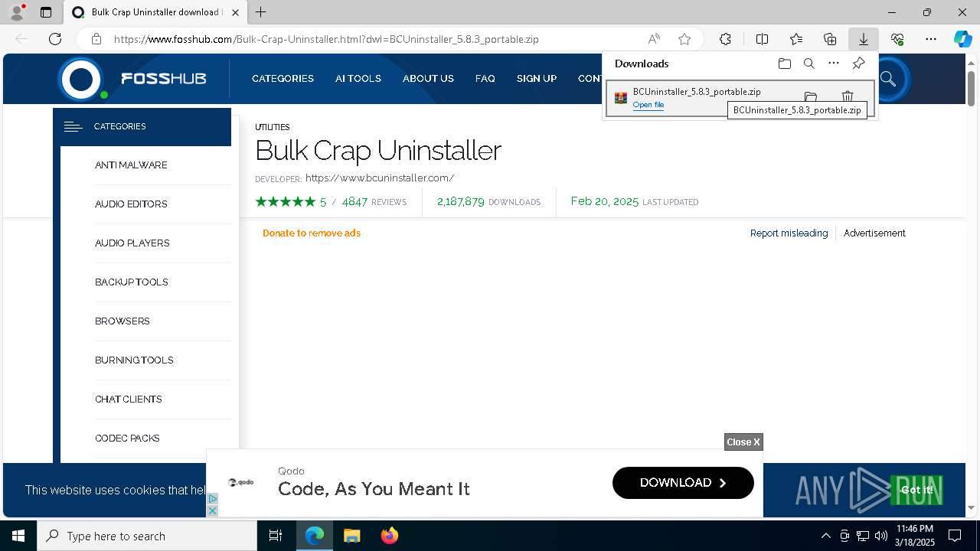Image resolution: width=980 pixels, height=551 pixels.
Task: Click Microsoft Edge taskbar icon
Action: click(314, 536)
